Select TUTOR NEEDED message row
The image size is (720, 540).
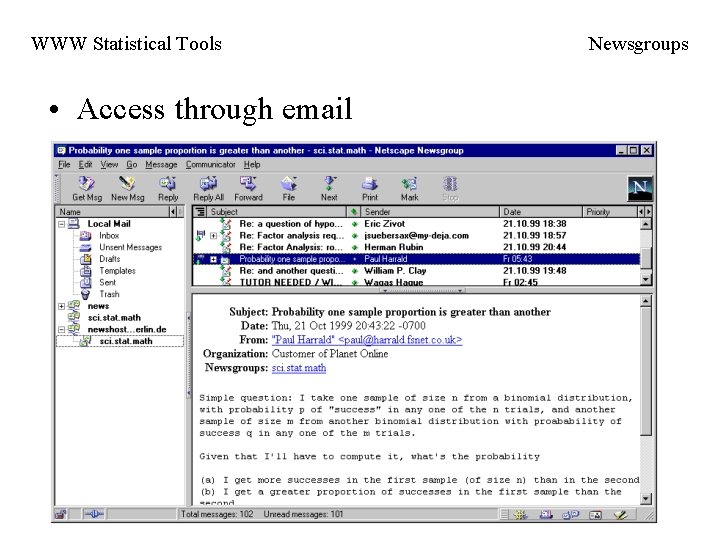pyautogui.click(x=416, y=282)
